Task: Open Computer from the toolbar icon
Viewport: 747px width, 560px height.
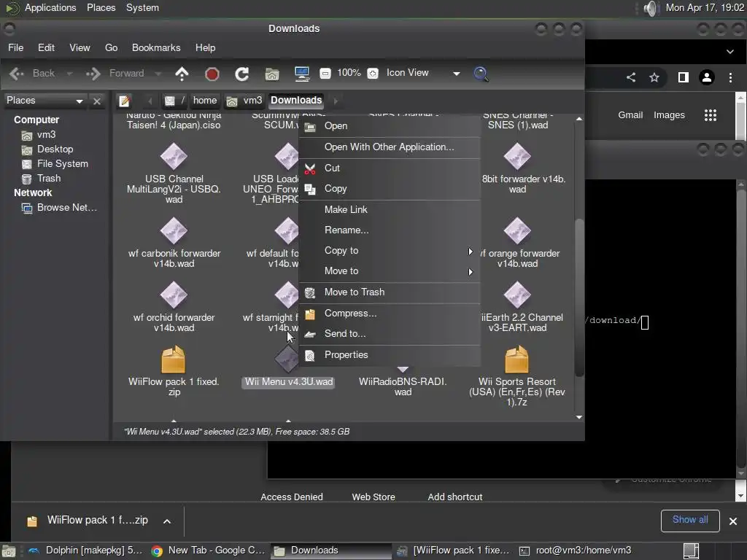Action: (302, 74)
